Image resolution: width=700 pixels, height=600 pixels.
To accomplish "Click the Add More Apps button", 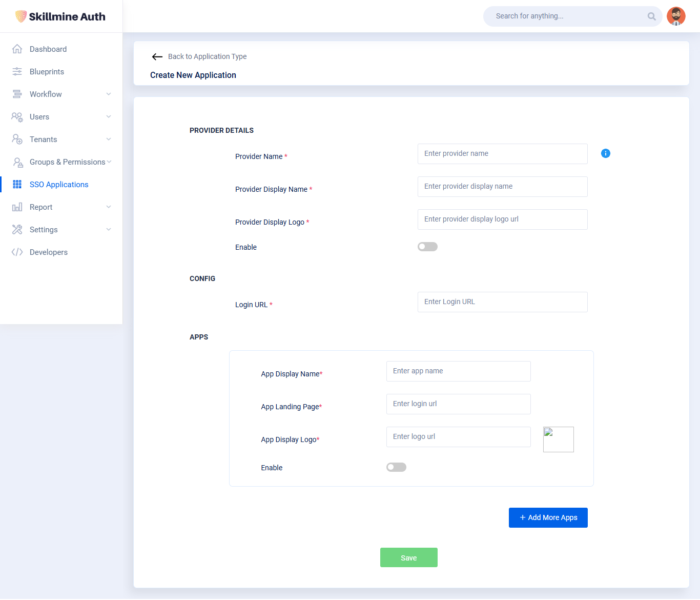I will pos(548,517).
